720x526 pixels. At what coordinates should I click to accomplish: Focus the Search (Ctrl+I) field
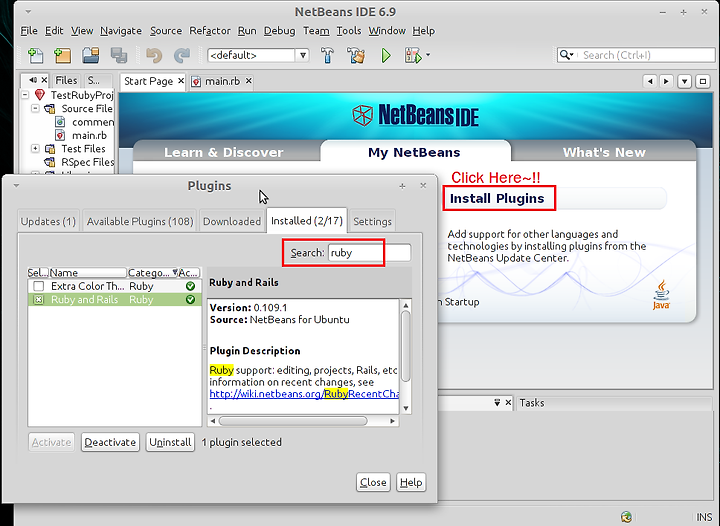click(647, 55)
